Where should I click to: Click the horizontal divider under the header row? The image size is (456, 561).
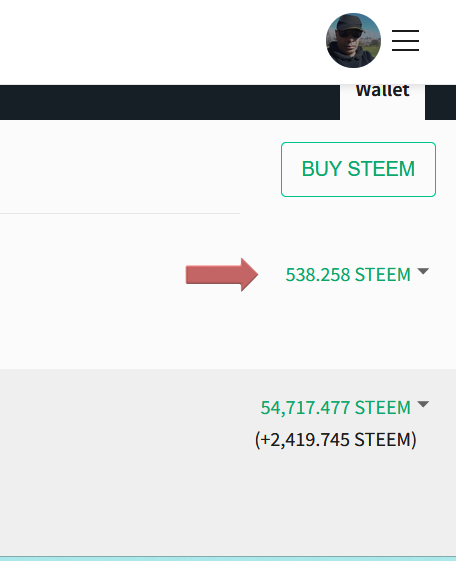pyautogui.click(x=120, y=214)
